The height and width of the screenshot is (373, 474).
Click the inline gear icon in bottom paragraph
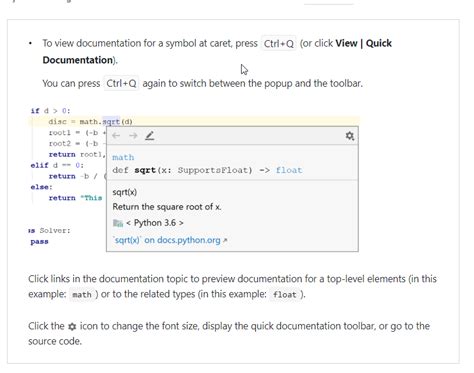[x=72, y=326]
